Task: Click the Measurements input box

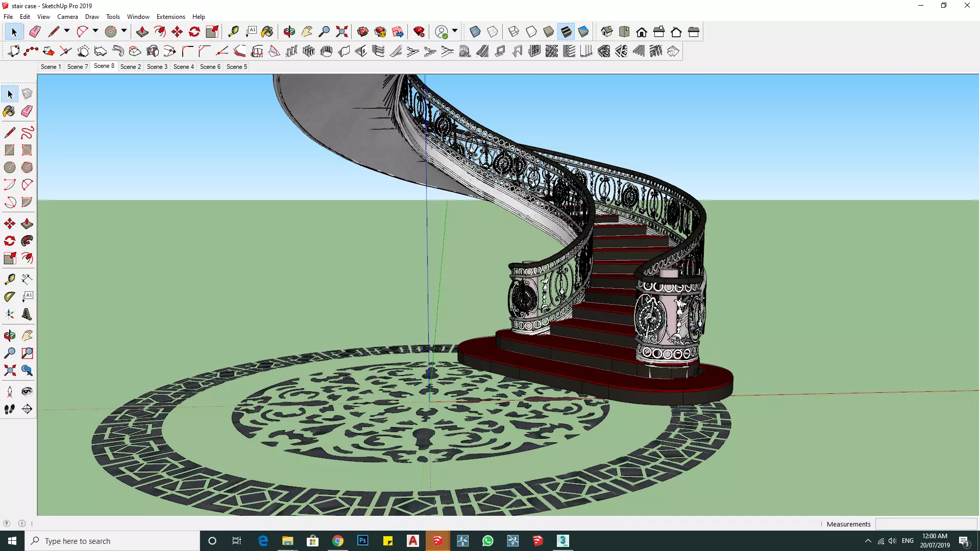Action: [x=925, y=524]
